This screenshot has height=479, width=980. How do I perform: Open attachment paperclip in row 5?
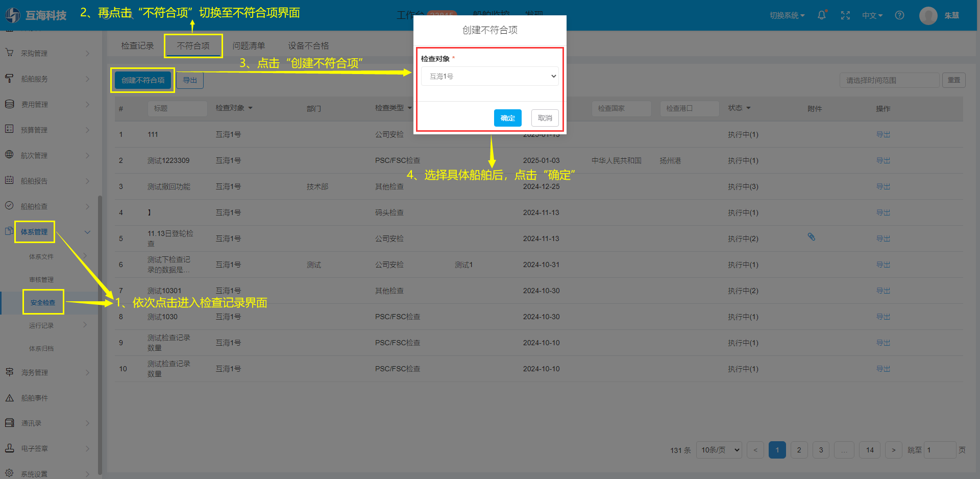(811, 237)
